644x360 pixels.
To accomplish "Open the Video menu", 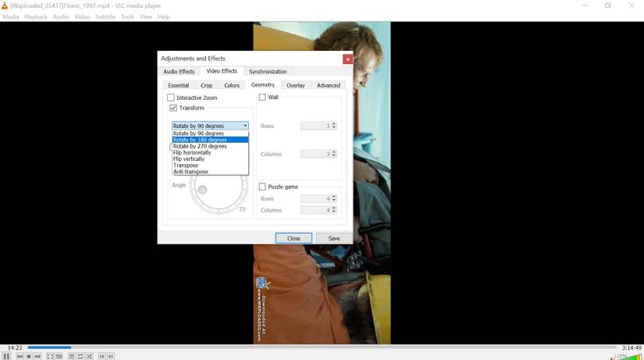I will [x=82, y=17].
